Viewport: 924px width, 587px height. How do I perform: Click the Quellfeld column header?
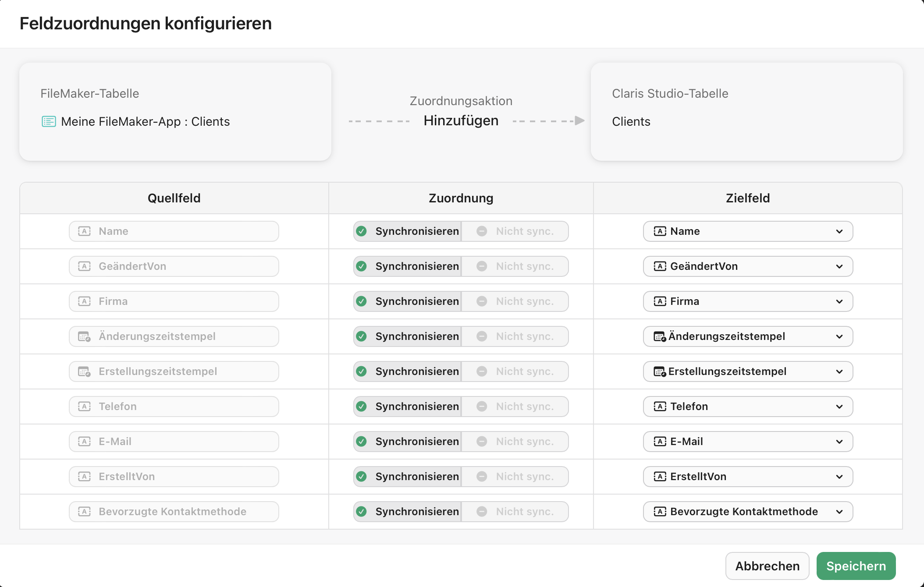point(174,198)
